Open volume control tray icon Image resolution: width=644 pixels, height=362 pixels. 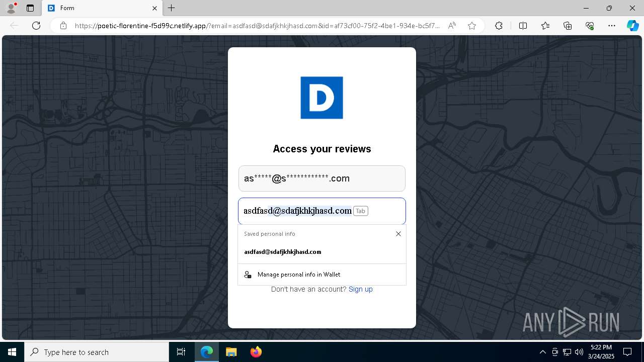(579, 352)
